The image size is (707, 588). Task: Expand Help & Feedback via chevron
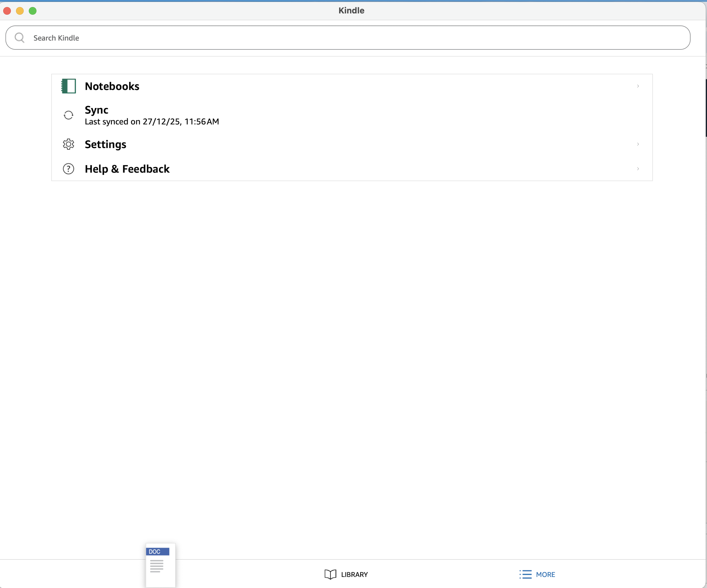638,169
